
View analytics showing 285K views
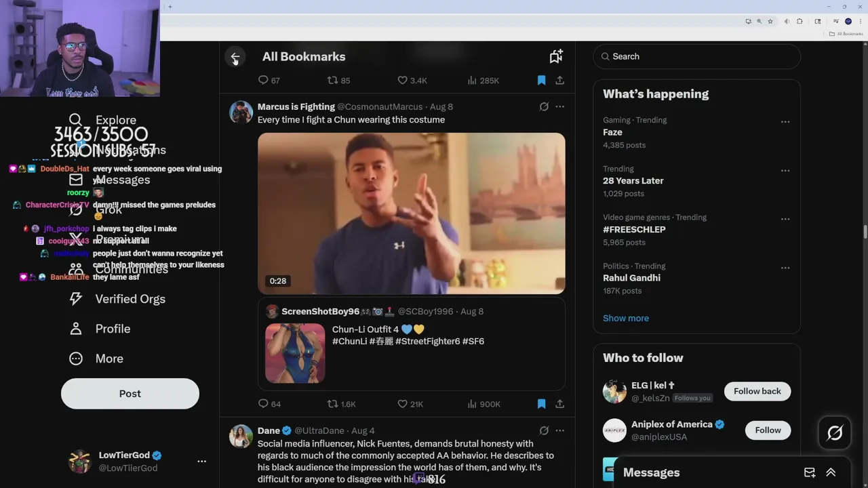(484, 80)
